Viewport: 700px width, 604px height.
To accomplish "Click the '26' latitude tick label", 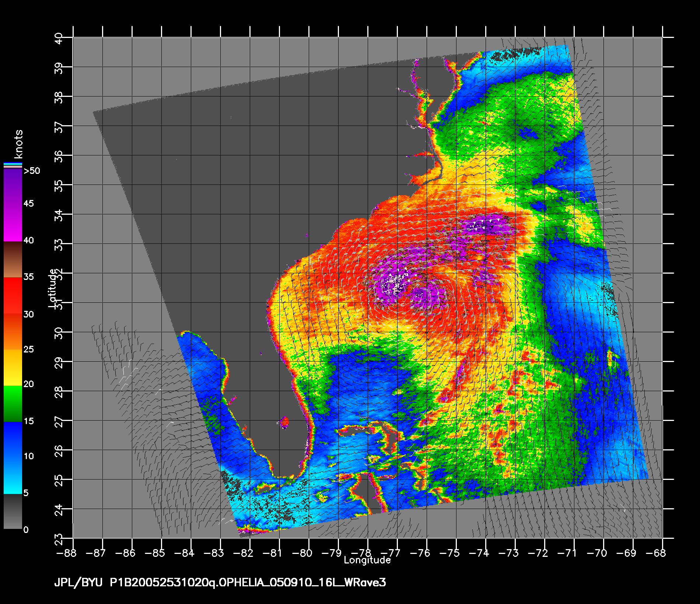I will (x=59, y=451).
